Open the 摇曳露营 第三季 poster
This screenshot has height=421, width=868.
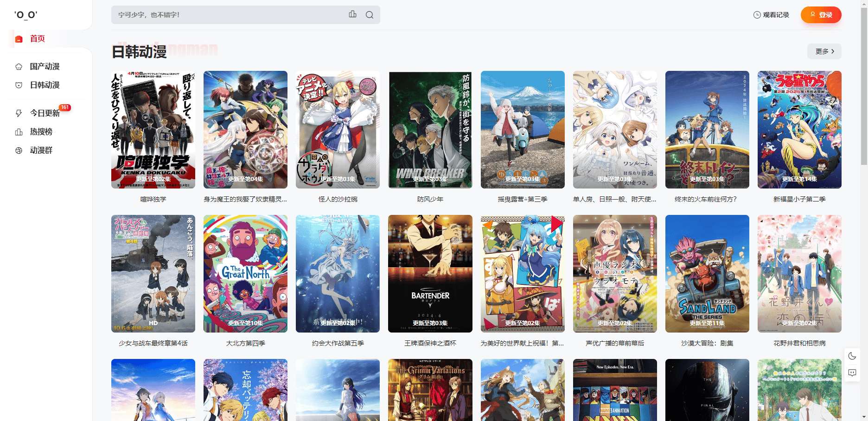tap(523, 130)
